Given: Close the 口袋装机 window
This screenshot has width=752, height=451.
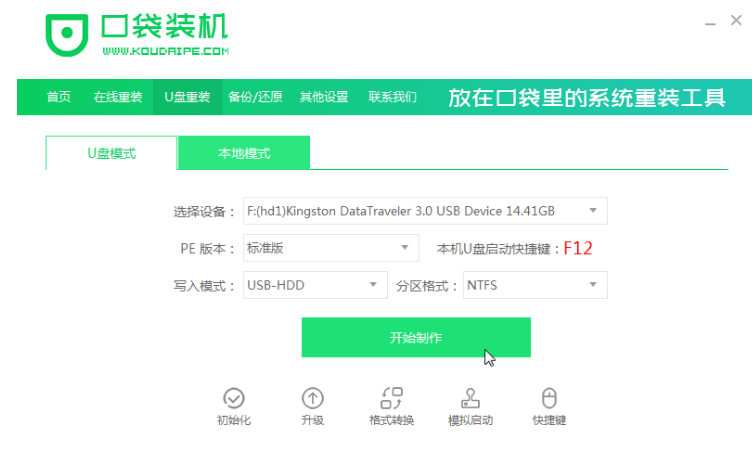Looking at the screenshot, I should pyautogui.click(x=736, y=20).
